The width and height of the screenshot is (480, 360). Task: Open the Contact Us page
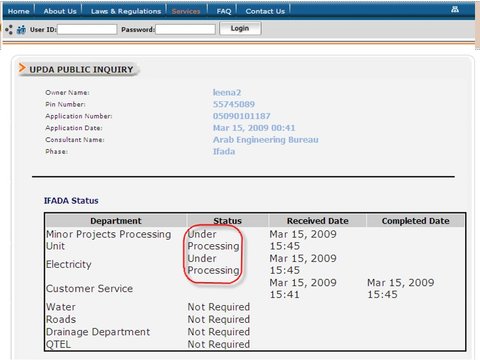click(x=265, y=11)
